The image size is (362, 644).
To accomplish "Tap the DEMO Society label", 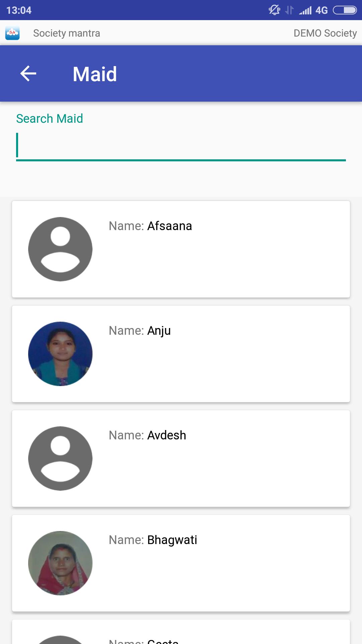I will pyautogui.click(x=325, y=33).
